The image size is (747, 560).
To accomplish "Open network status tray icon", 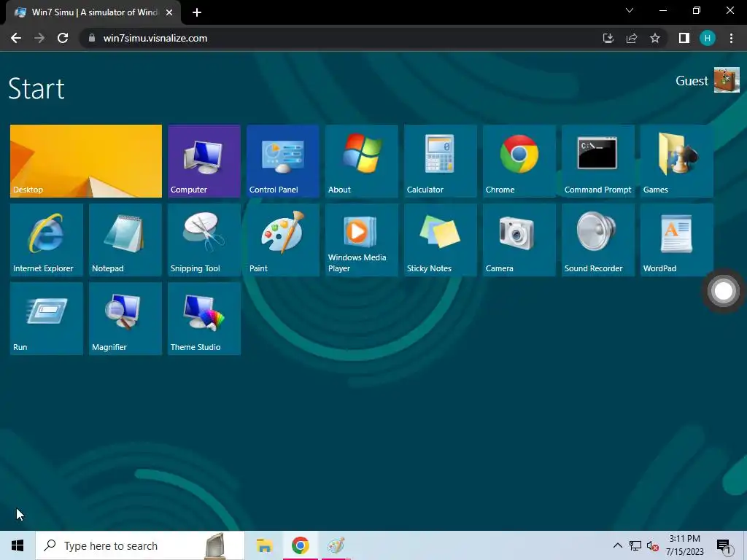I will 635,545.
